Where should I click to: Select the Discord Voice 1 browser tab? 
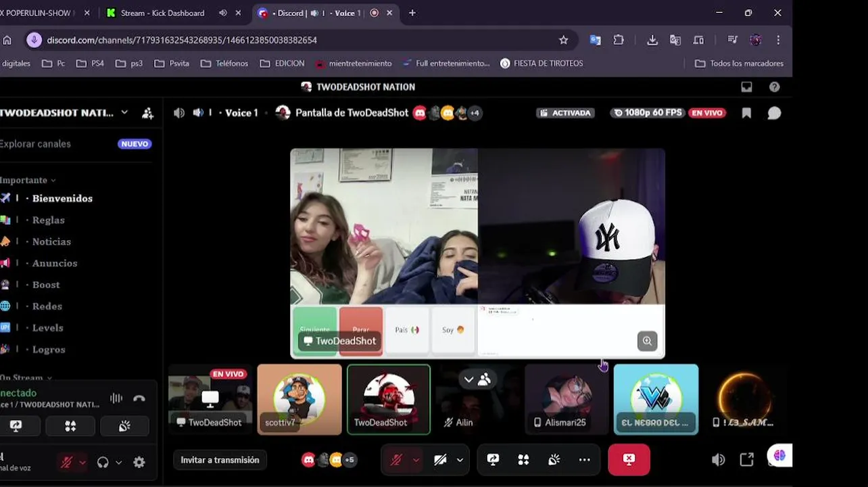[x=319, y=13]
